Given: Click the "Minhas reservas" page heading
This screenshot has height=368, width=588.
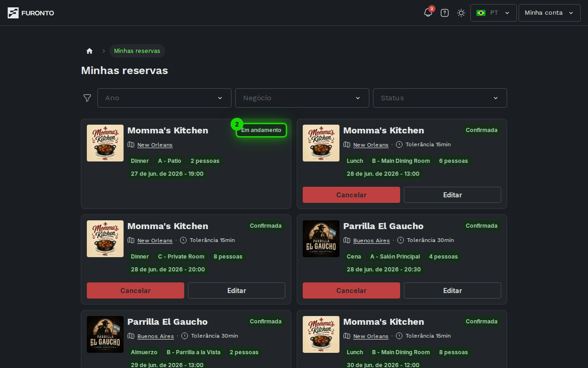Looking at the screenshot, I should click(124, 70).
